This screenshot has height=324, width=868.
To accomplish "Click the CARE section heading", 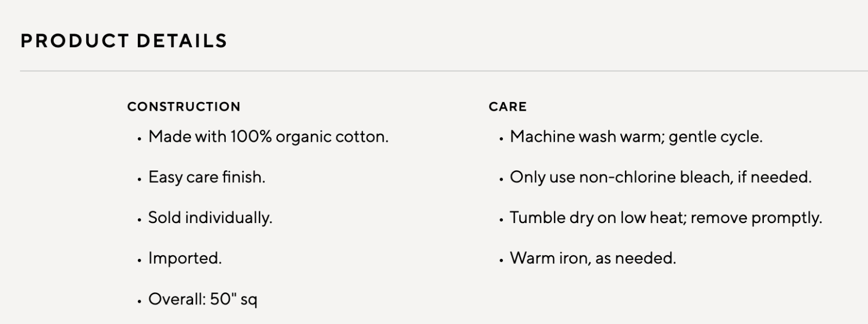I will coord(508,106).
